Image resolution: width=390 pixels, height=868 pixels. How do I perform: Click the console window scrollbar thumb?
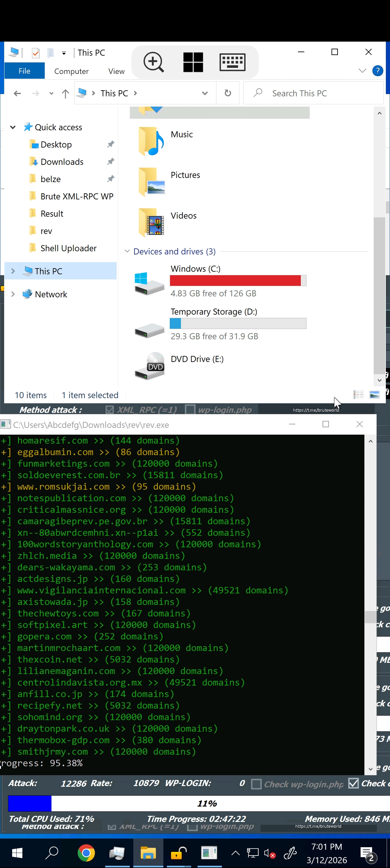point(370,617)
